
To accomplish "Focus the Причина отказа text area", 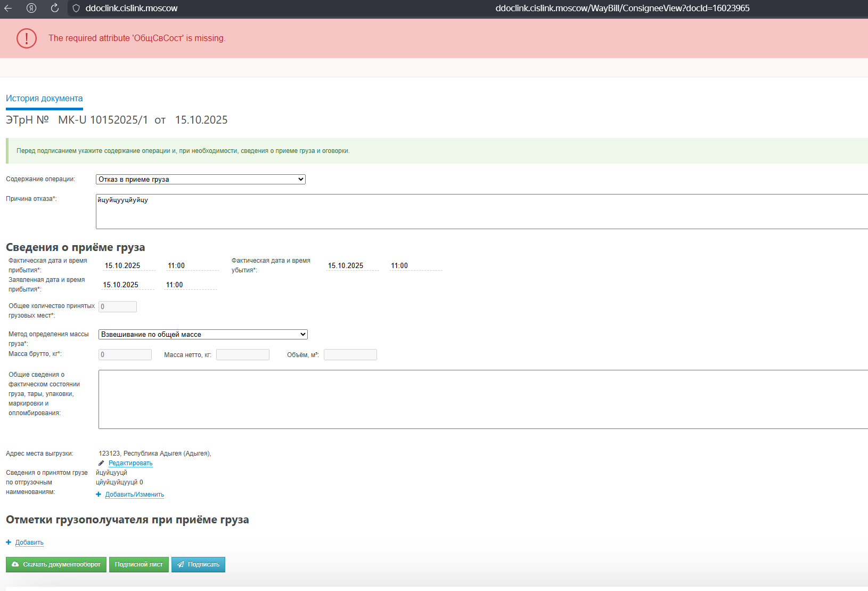I will (482, 212).
